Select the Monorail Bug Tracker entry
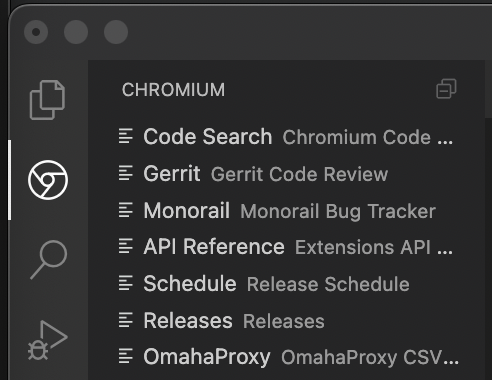 click(286, 210)
